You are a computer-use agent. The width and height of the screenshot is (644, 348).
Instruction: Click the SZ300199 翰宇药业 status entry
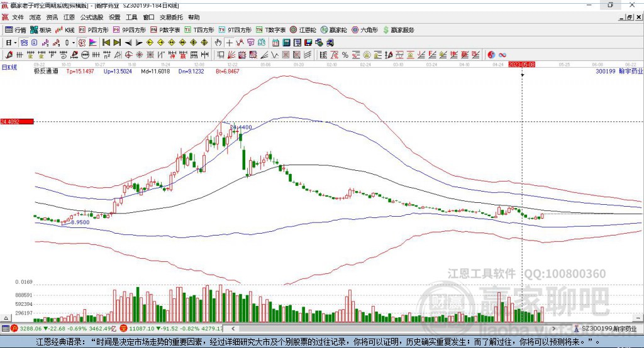(x=606, y=329)
